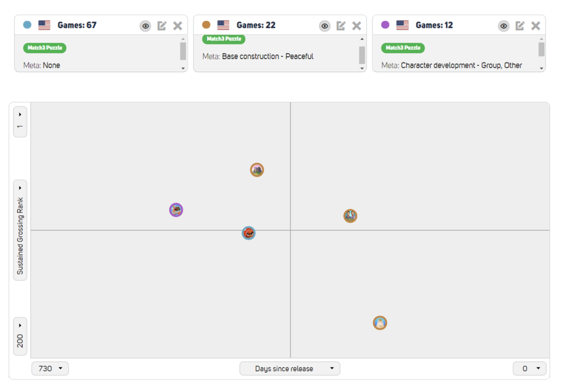
Task: Click the orange-ringed game near the chart center-right
Action: click(350, 216)
